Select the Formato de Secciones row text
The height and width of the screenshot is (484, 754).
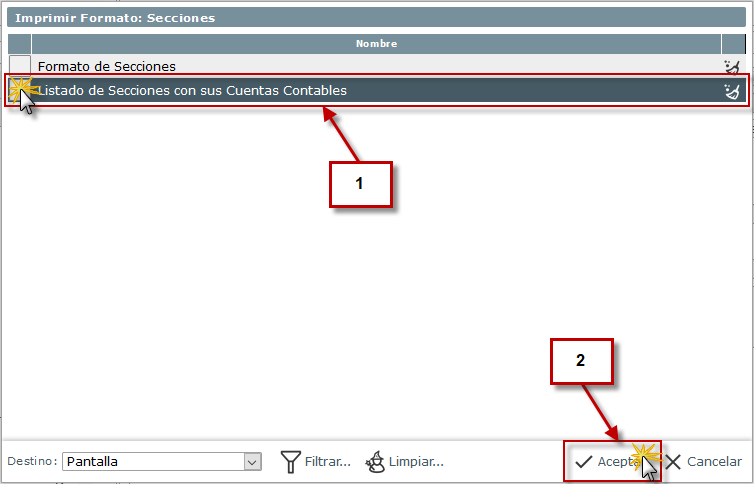(107, 66)
